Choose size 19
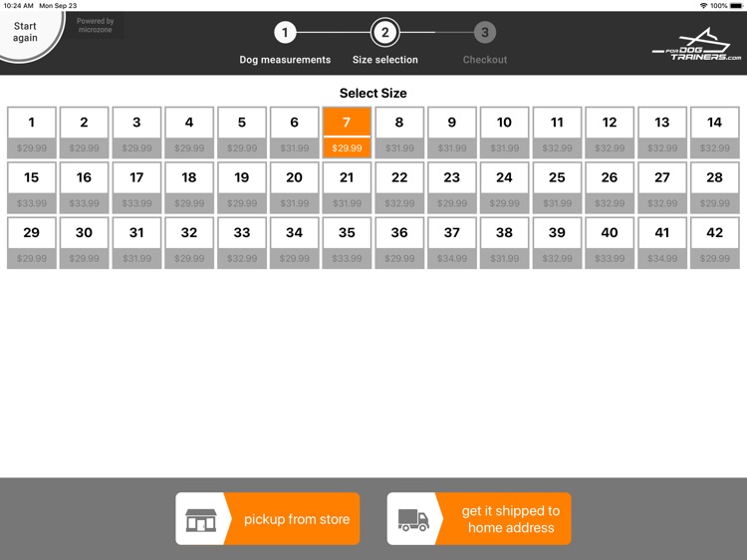The height and width of the screenshot is (560, 747). [242, 187]
